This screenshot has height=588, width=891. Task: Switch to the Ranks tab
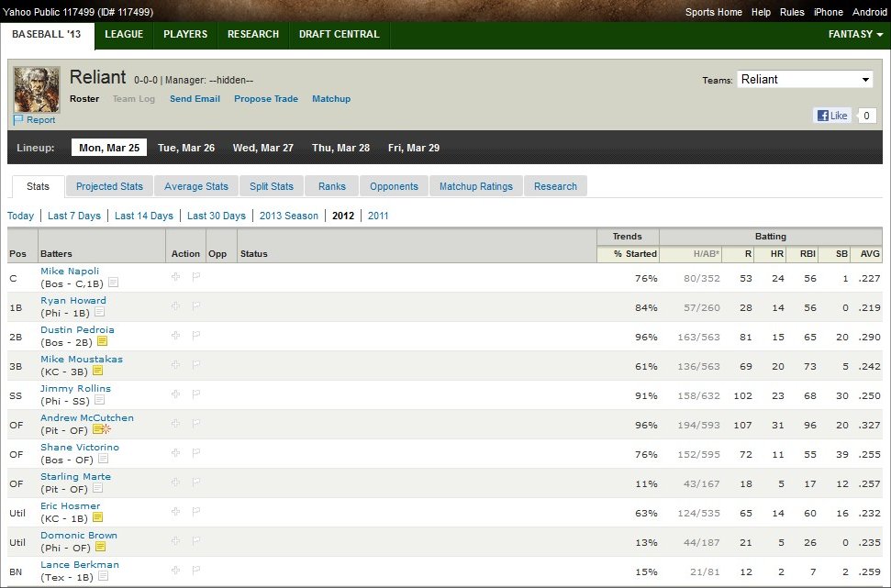[332, 186]
